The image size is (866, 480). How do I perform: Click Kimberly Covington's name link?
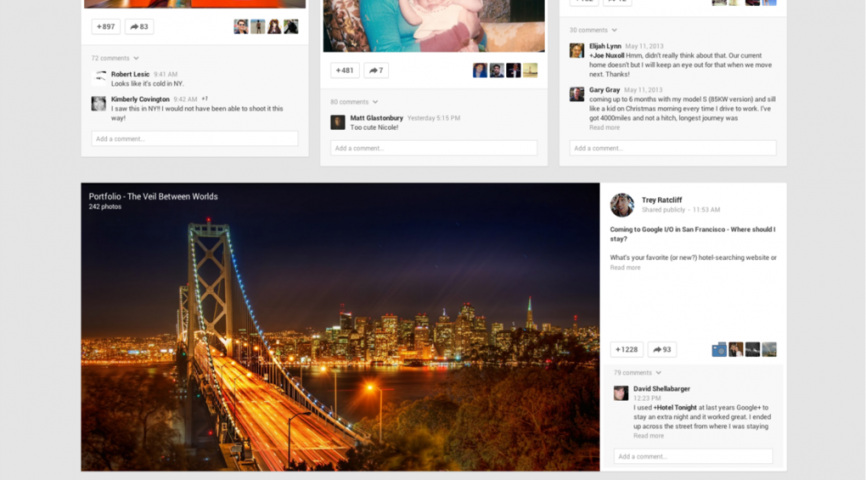coord(140,99)
